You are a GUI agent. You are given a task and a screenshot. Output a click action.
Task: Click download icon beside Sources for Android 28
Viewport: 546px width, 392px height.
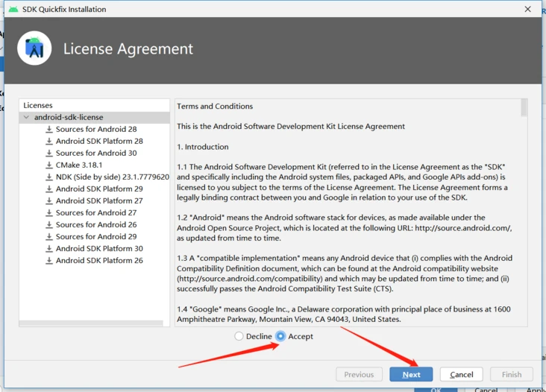(49, 129)
